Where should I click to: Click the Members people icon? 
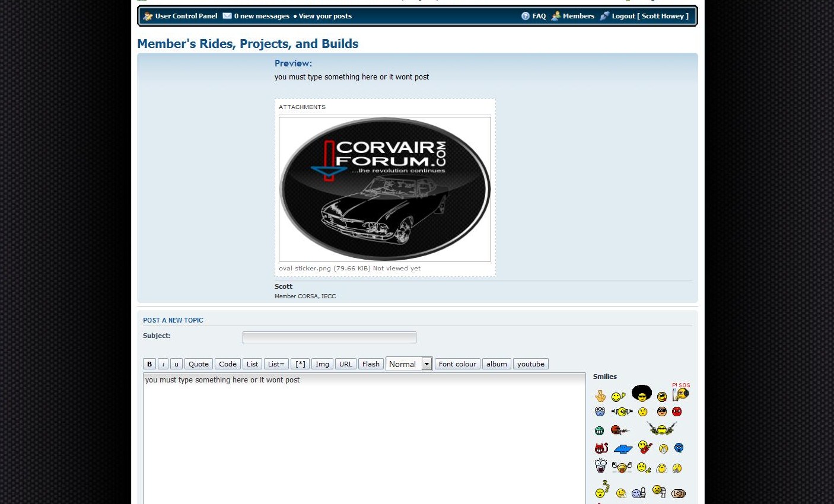pyautogui.click(x=556, y=16)
